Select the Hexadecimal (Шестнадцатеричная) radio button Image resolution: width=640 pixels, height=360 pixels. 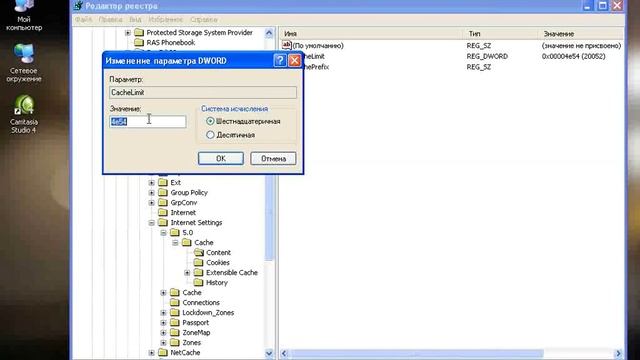pyautogui.click(x=210, y=121)
